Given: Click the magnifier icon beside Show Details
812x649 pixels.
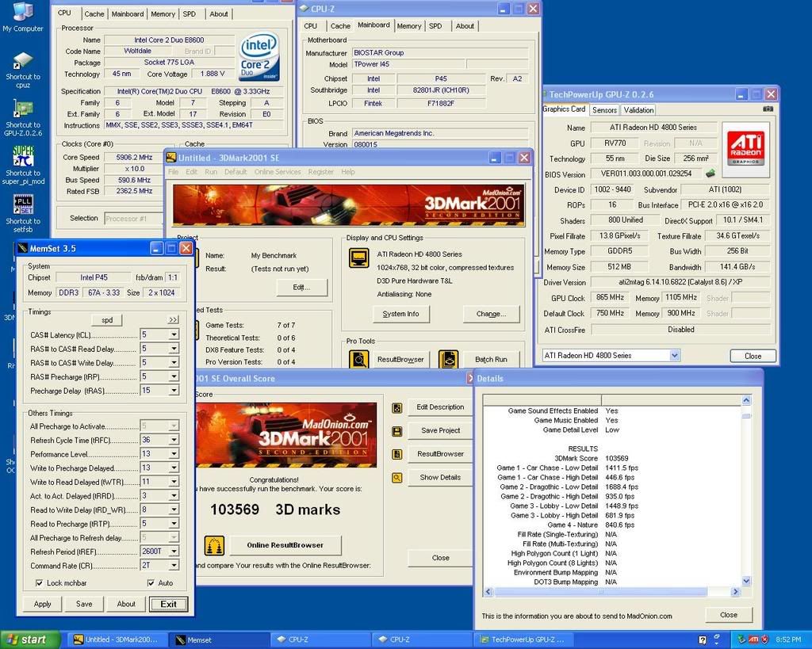Looking at the screenshot, I should point(397,478).
